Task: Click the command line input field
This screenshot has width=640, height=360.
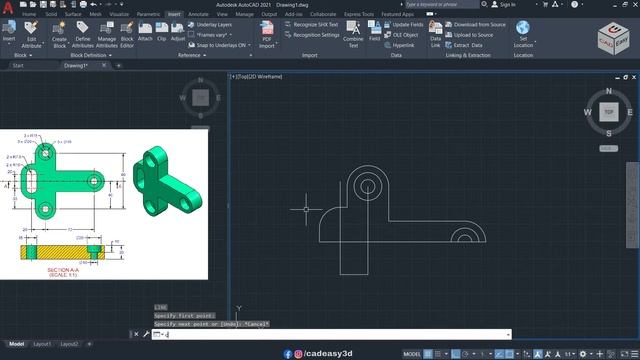Action: point(331,334)
